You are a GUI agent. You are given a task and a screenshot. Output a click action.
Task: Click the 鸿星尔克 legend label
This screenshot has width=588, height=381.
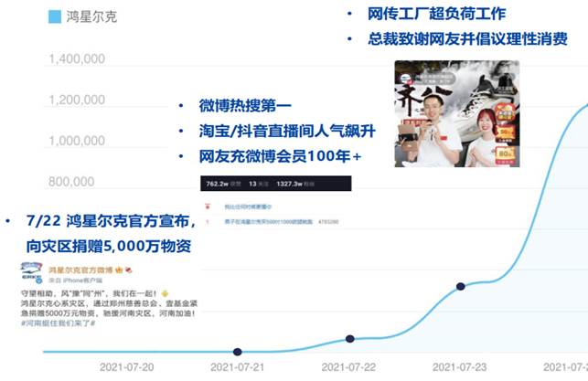[x=91, y=16]
